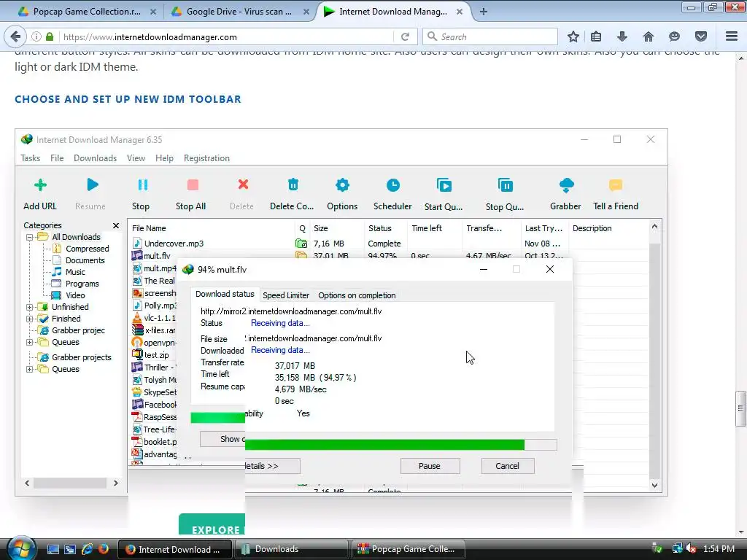Open Firefox hamburger menu
The width and height of the screenshot is (747, 560).
point(732,36)
